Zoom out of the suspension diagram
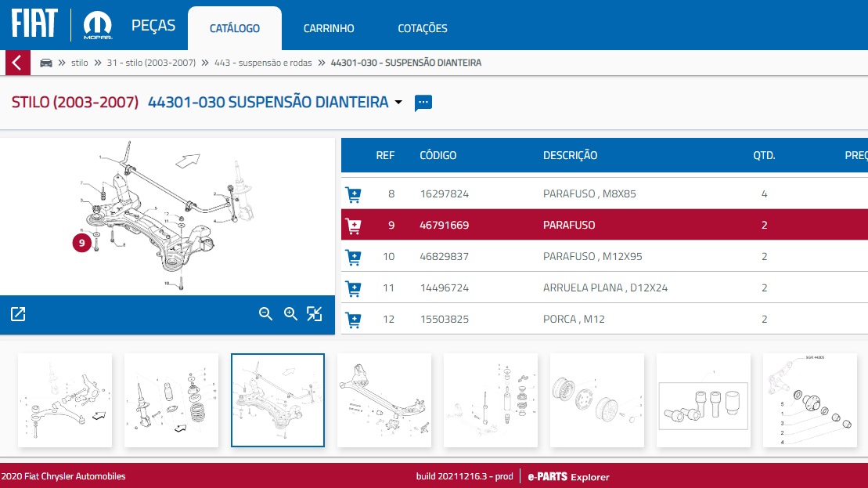The width and height of the screenshot is (868, 488). pos(266,314)
